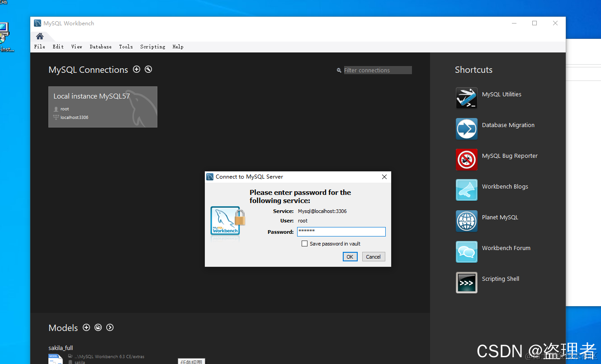Open the Edit menu

point(58,47)
